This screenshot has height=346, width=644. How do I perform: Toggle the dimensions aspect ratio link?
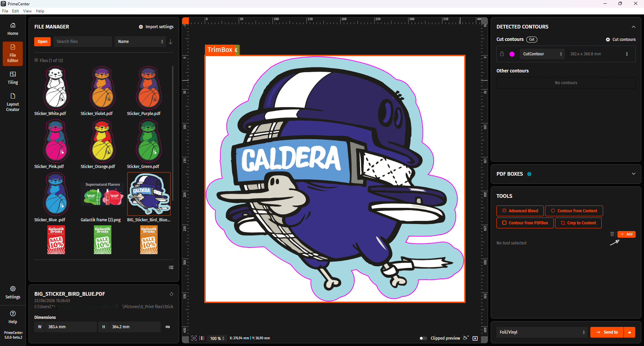[x=168, y=327]
